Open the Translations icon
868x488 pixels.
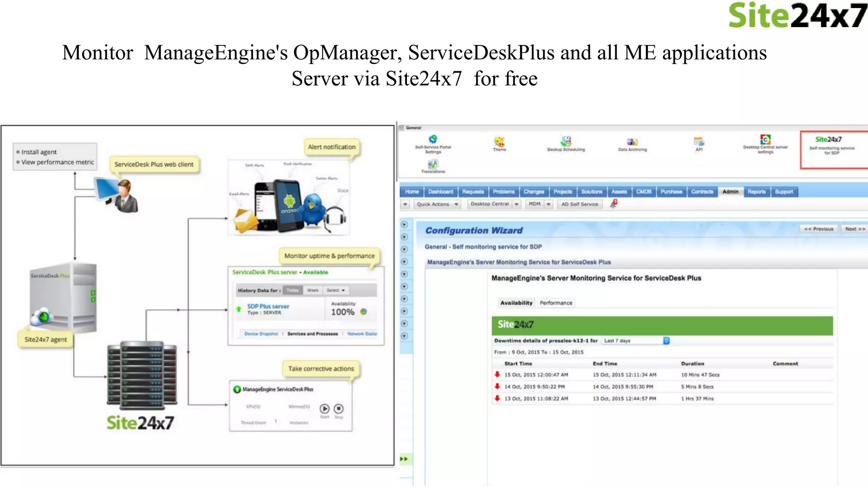tap(433, 164)
